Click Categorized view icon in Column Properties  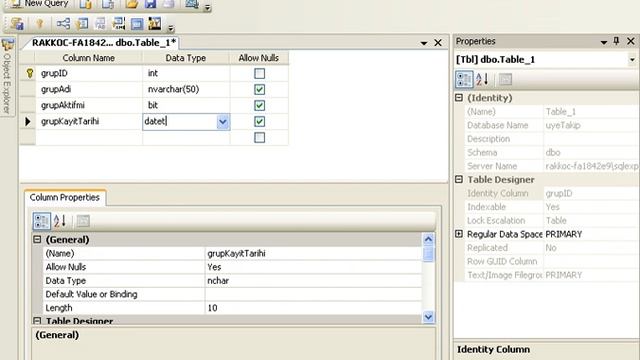click(x=42, y=221)
